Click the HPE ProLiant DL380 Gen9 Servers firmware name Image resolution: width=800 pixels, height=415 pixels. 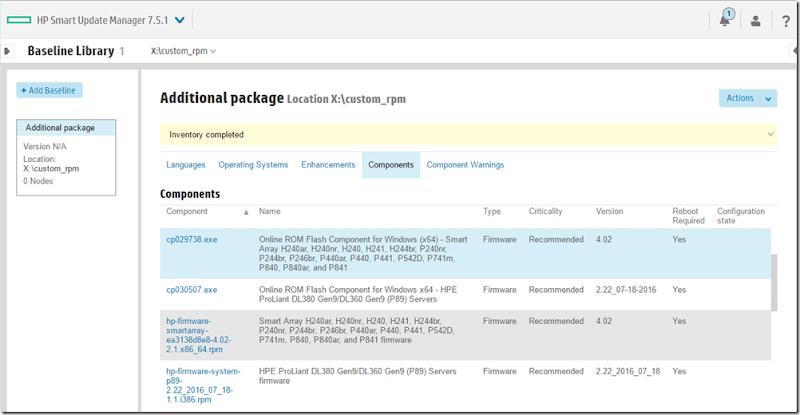357,376
